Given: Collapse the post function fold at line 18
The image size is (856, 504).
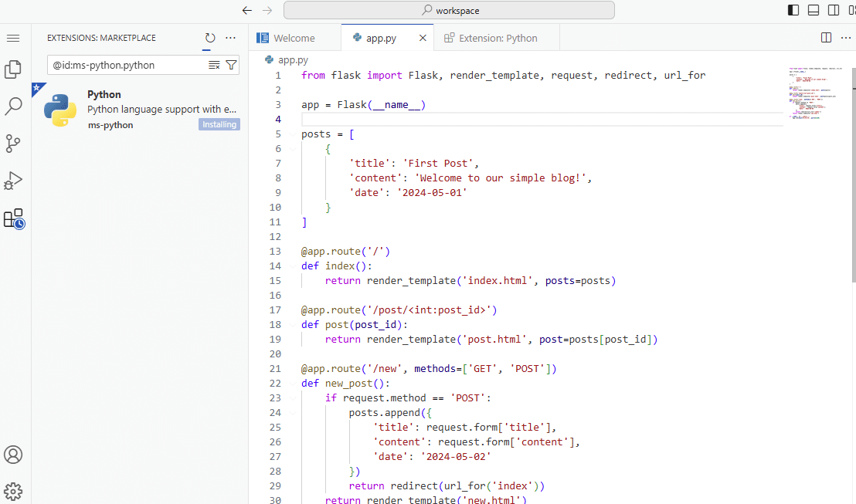Looking at the screenshot, I should pyautogui.click(x=293, y=325).
